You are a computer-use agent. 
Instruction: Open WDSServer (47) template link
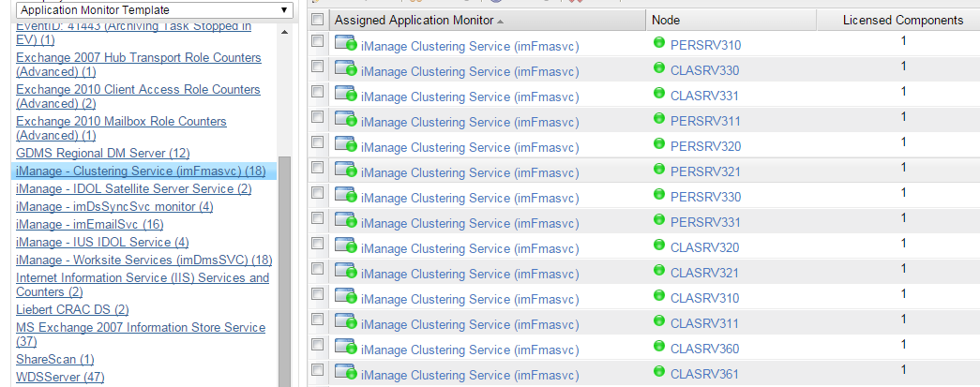[x=60, y=377]
